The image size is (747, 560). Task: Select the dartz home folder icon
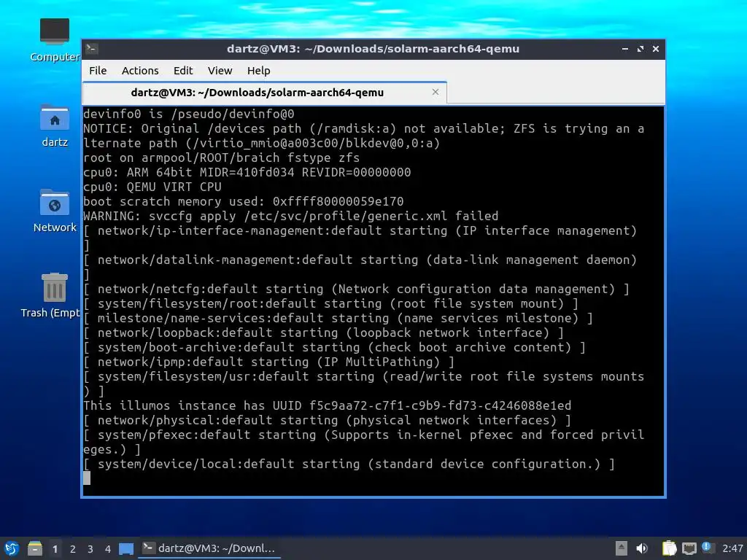54,125
